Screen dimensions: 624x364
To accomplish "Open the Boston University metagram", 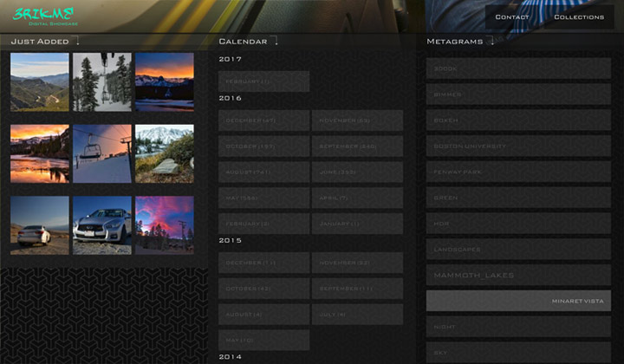I will pyautogui.click(x=518, y=146).
